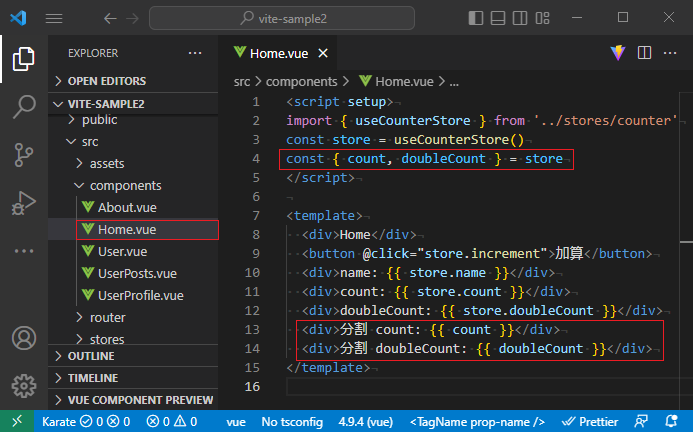Toggle the secondary side bar layout icon
Viewport: 693px width, 432px height.
[x=520, y=18]
